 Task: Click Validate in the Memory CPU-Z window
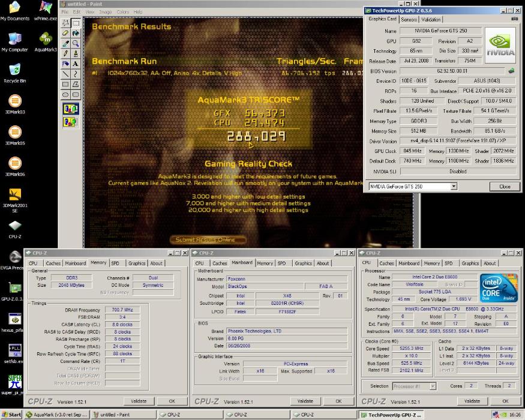click(139, 401)
